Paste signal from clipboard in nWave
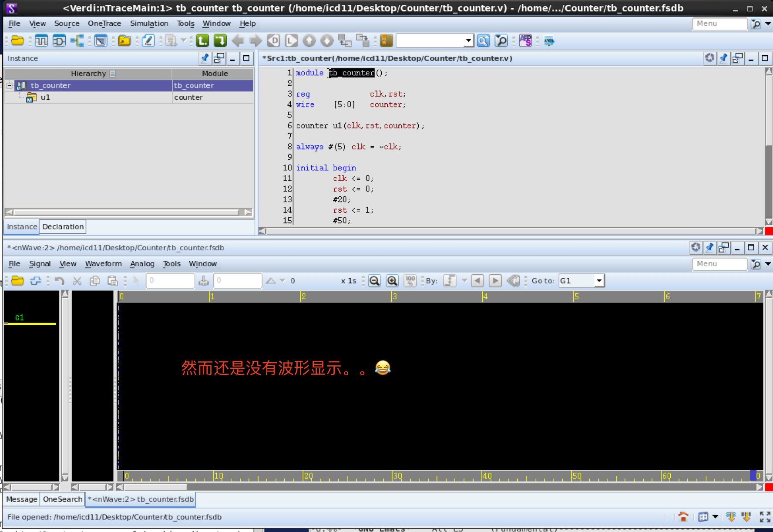Image resolution: width=773 pixels, height=532 pixels. 112,280
